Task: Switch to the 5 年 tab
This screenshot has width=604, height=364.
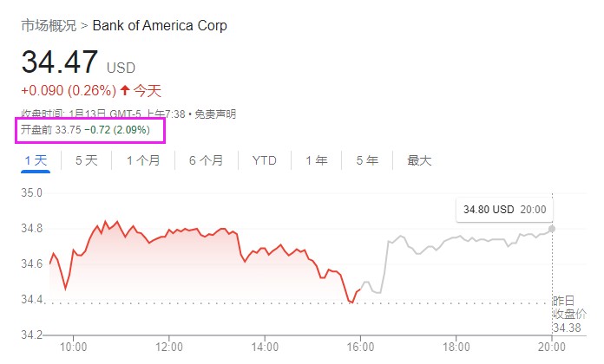Action: tap(366, 160)
